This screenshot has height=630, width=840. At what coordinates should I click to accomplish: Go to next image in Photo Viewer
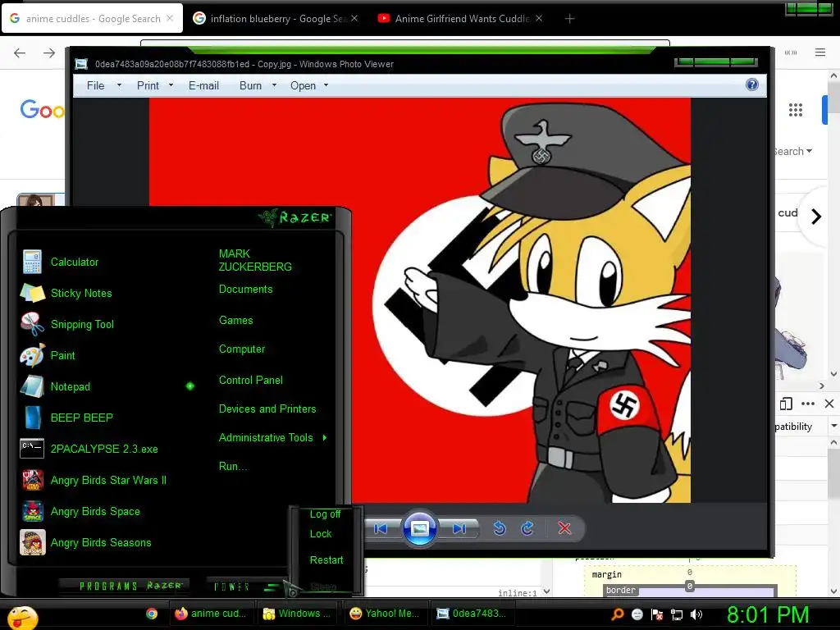(x=459, y=529)
